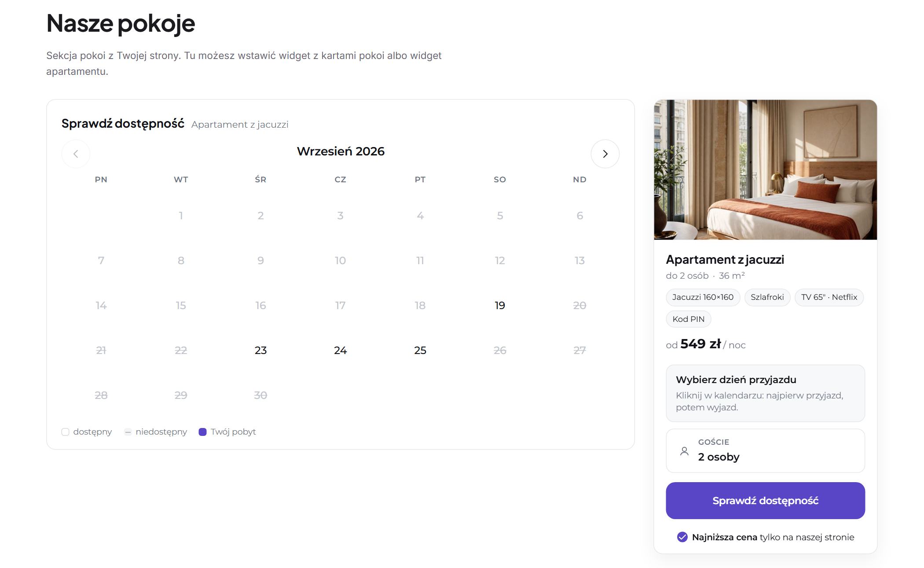Go to next month with right arrow
Screen dimensions: 924x568
tap(605, 154)
